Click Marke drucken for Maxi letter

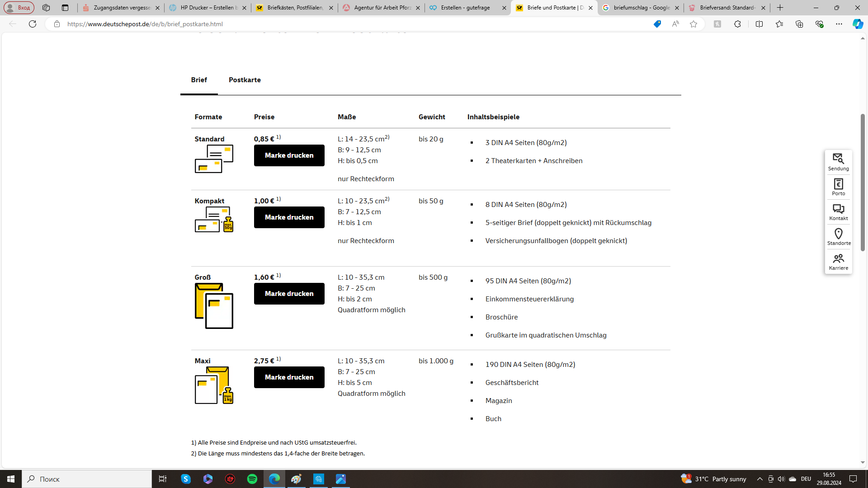(x=289, y=377)
